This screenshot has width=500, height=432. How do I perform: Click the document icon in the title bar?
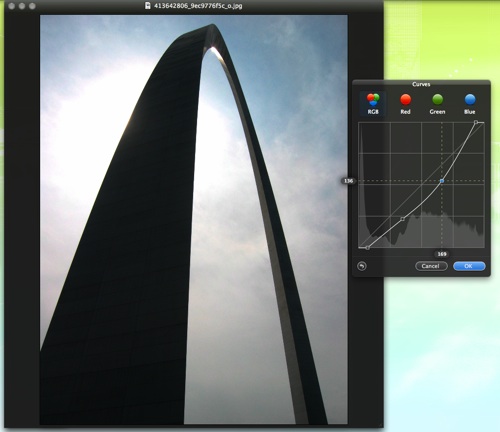tap(148, 6)
